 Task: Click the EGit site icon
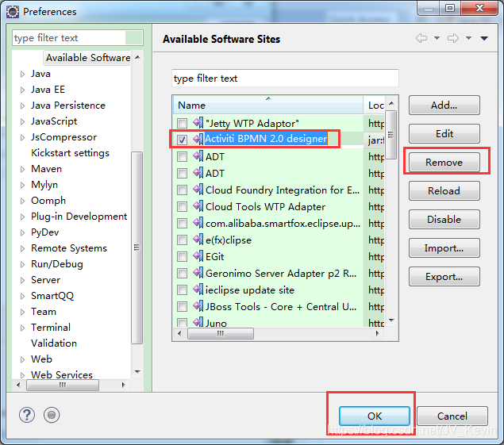(198, 256)
